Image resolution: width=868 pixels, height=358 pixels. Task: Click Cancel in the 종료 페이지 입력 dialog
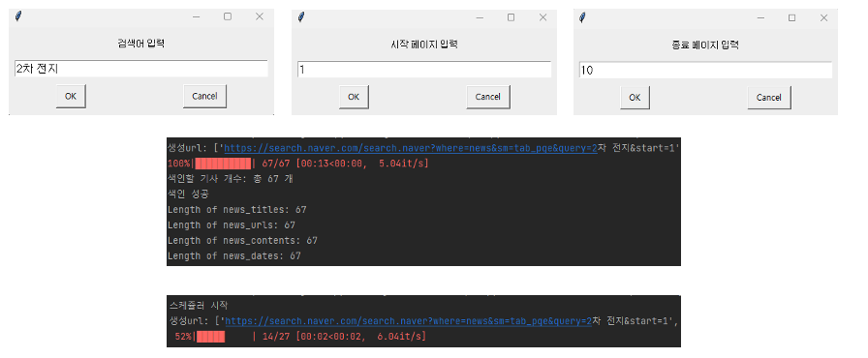769,97
